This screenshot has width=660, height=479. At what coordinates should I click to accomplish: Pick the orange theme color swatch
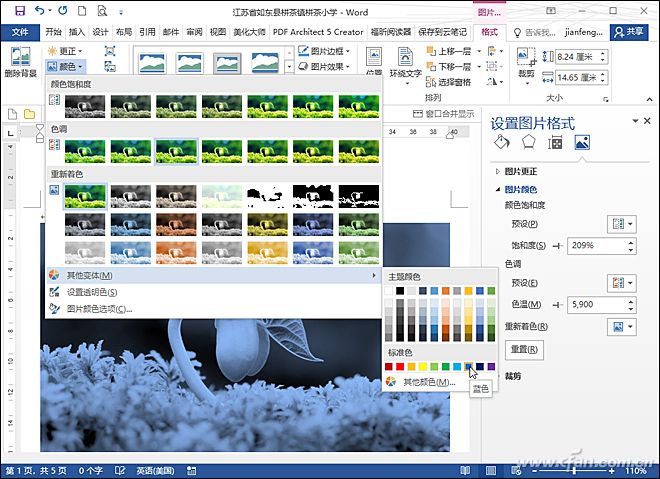point(445,290)
